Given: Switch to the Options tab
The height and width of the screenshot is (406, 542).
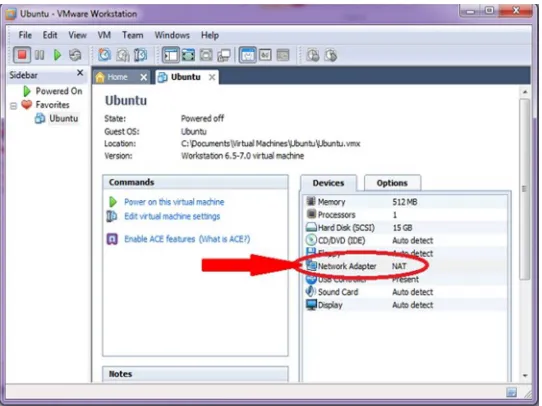Looking at the screenshot, I should click(x=392, y=183).
